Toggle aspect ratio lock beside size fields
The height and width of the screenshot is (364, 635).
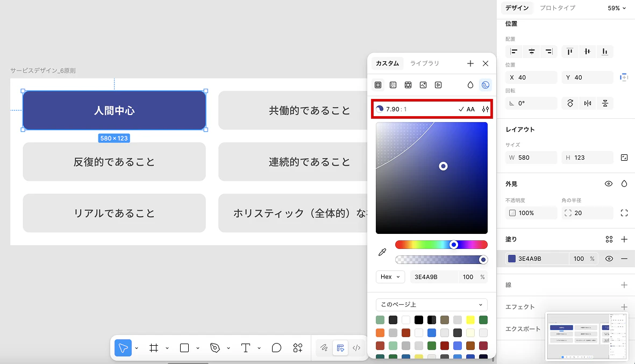[624, 158]
